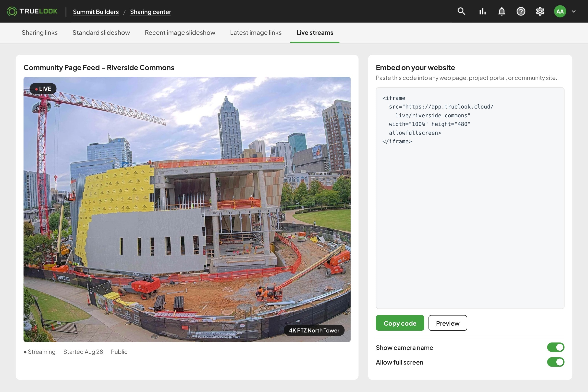Click the LIVE badge on video
The height and width of the screenshot is (392, 588).
click(x=43, y=89)
